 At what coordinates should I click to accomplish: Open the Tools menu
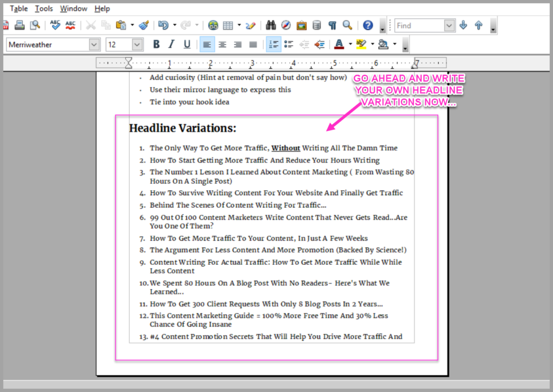tap(44, 8)
